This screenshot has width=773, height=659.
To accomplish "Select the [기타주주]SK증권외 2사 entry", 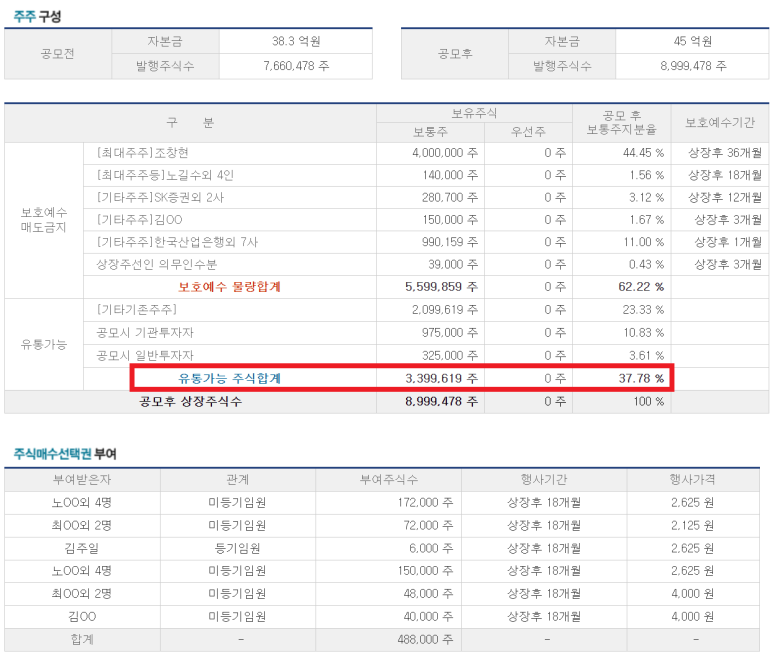I will tap(149, 197).
